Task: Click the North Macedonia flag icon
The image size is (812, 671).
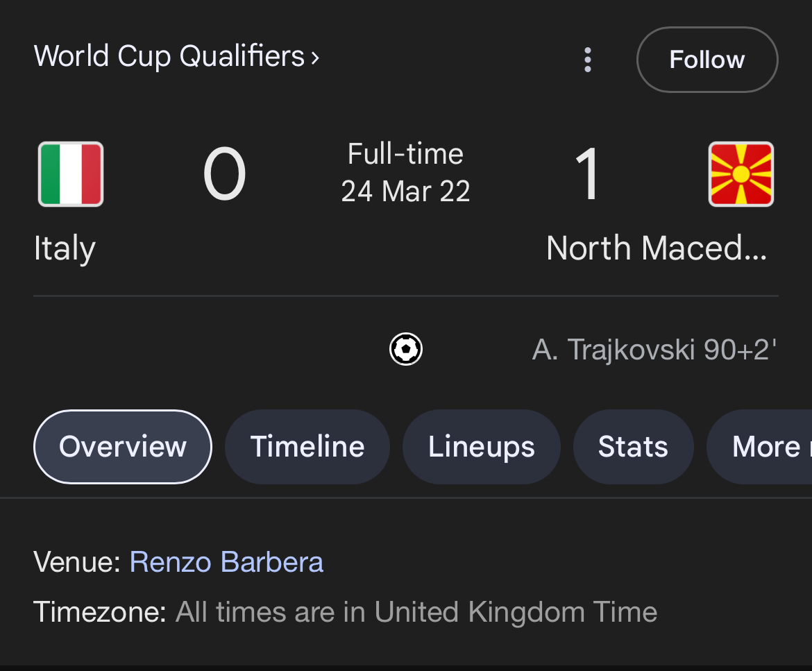Action: tap(741, 174)
